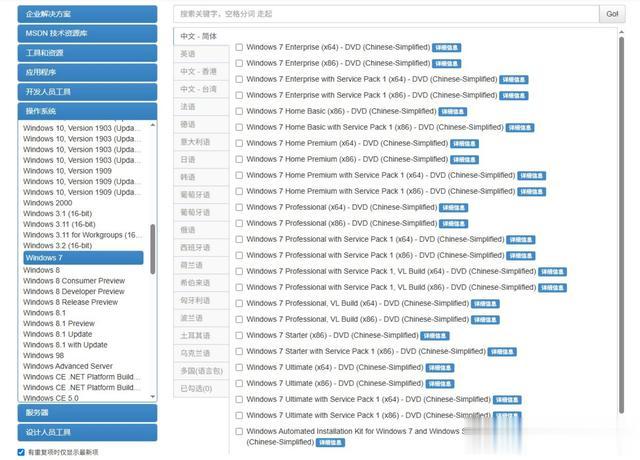
Task: Expand the 服务器 section
Action: 87,413
